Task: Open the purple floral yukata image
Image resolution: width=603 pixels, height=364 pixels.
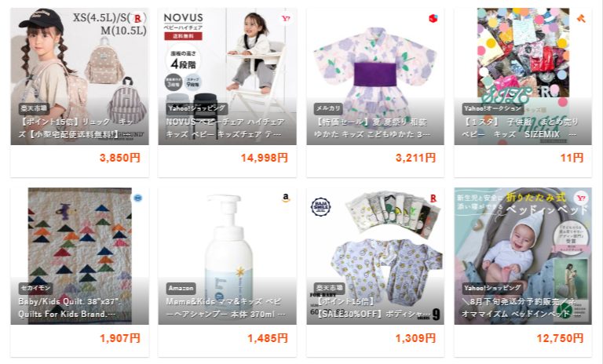Action: coord(375,76)
